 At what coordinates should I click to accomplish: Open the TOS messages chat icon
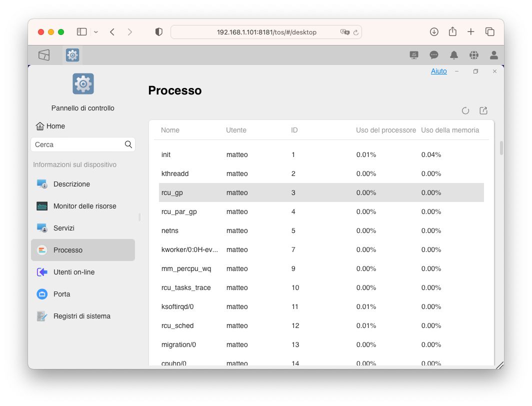434,55
